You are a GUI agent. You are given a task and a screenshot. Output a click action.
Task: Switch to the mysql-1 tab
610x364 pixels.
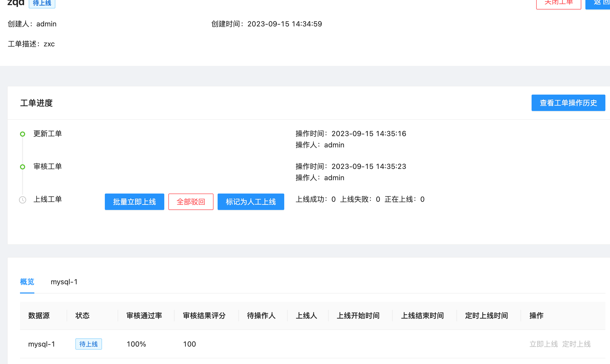coord(64,282)
